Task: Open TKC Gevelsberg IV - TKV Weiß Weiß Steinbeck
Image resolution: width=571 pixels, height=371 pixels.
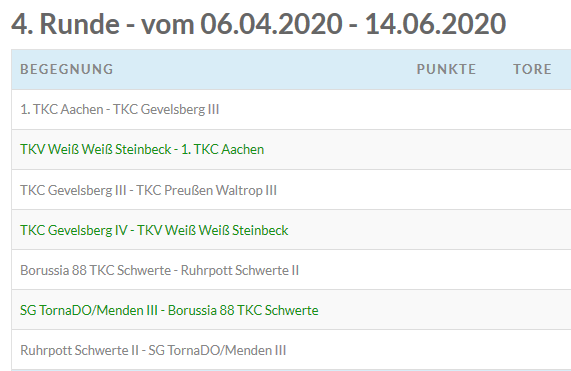Action: 154,230
